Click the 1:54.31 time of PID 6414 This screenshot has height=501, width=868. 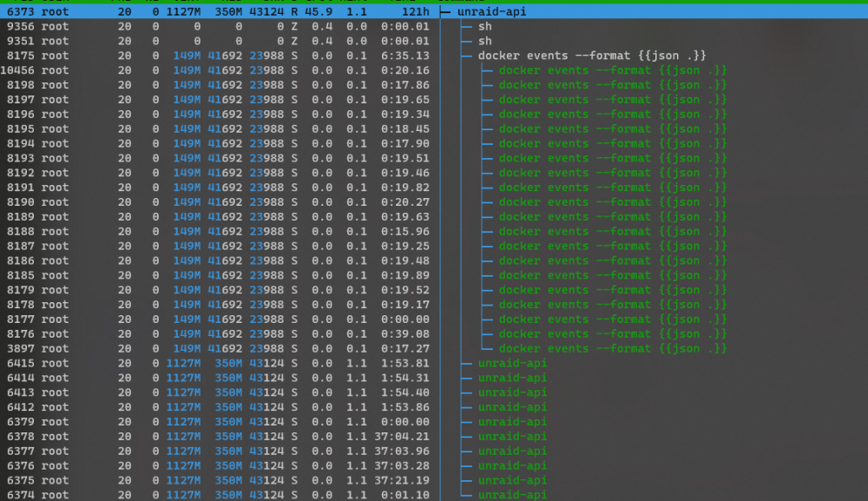tap(404, 378)
